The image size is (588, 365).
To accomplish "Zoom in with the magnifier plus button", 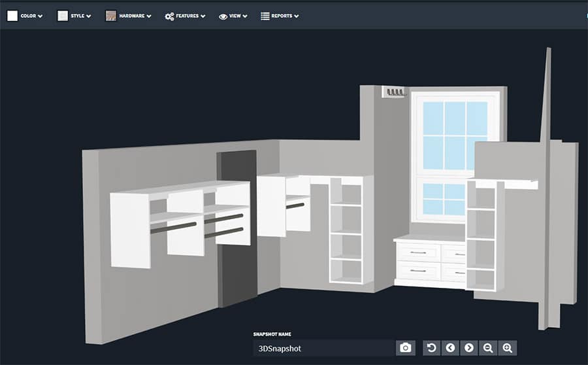I will 508,348.
